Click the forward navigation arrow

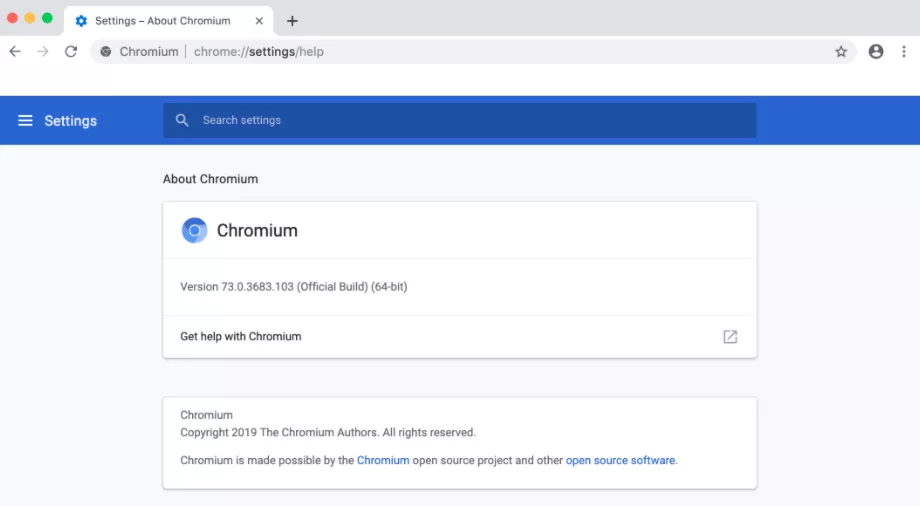pos(43,52)
